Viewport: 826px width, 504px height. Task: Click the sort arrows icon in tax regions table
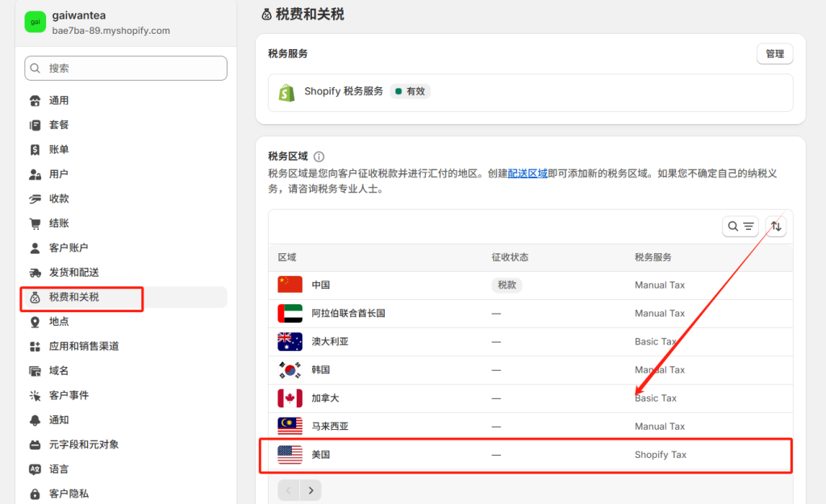point(775,226)
